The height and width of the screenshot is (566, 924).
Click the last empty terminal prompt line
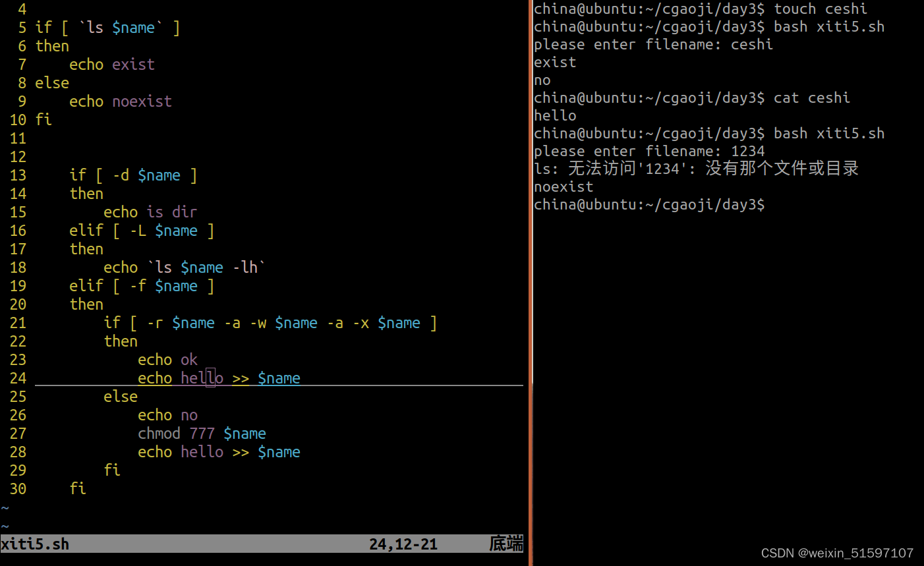pyautogui.click(x=649, y=205)
